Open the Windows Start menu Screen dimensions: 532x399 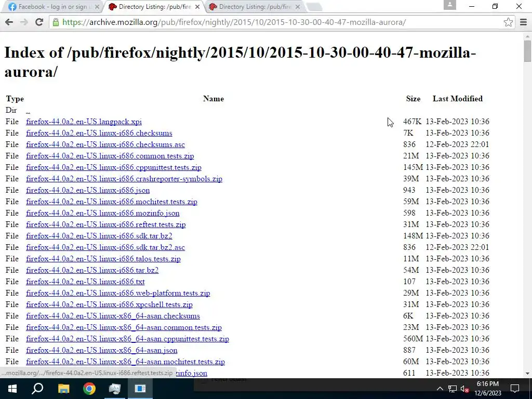click(x=12, y=389)
